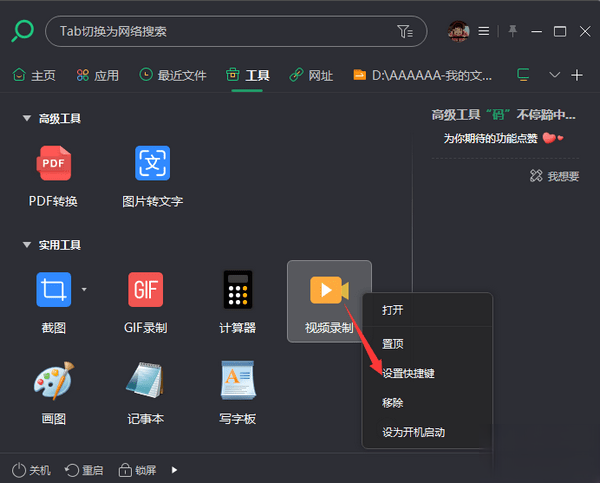Focus the Tab切换为网络搜索 search field
600x483 pixels.
click(236, 31)
